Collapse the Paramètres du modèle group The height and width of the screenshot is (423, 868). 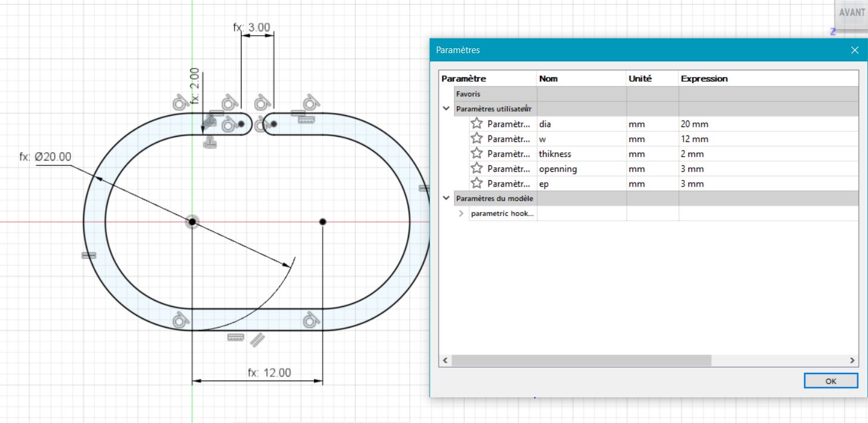[x=446, y=198]
